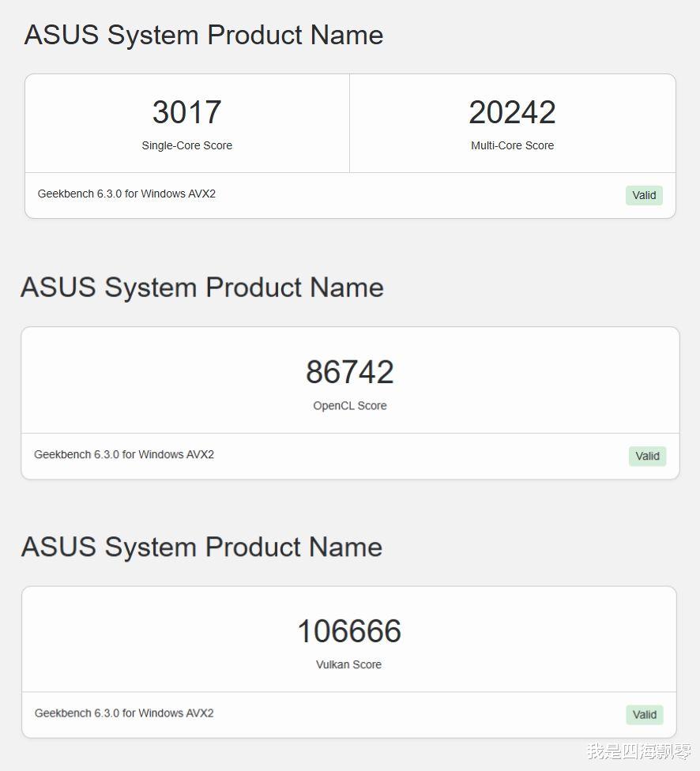The height and width of the screenshot is (771, 700).
Task: Open the ASUS heading above the OpenCL score
Action: 201,287
